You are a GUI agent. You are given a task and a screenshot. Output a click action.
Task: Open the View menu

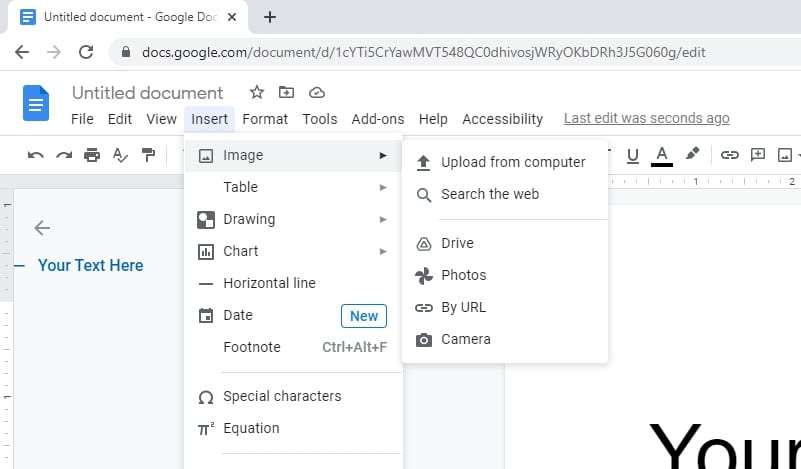click(161, 119)
